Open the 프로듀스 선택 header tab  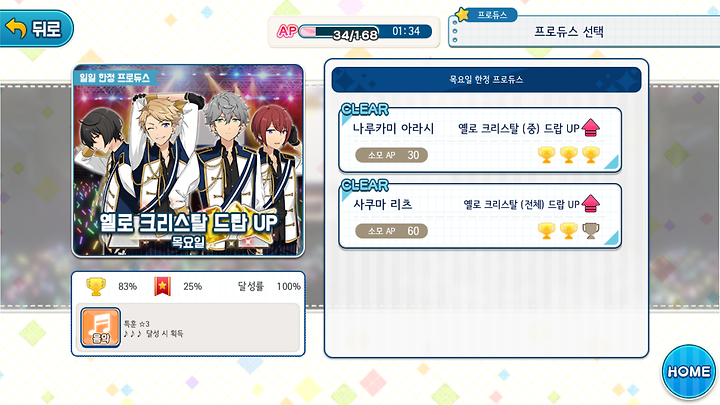point(583,31)
